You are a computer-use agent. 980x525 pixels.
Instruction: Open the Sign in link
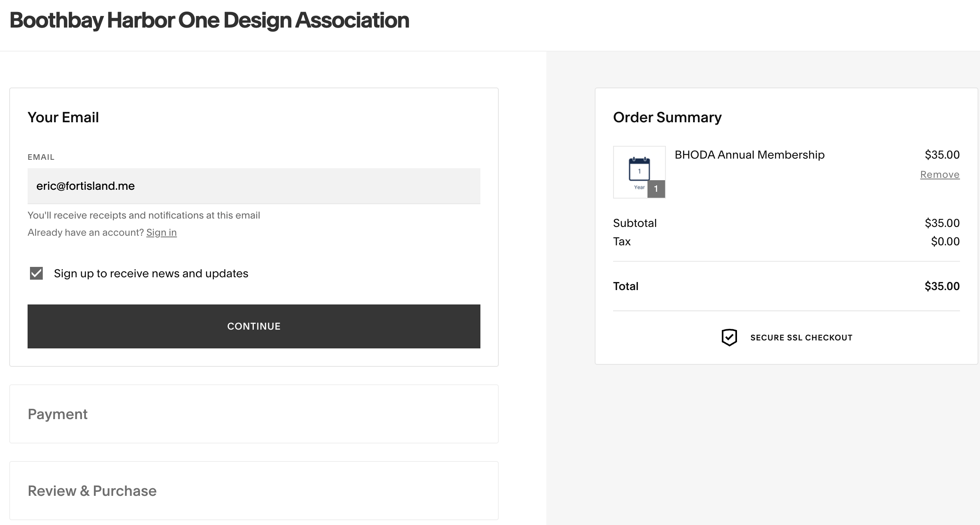coord(161,233)
